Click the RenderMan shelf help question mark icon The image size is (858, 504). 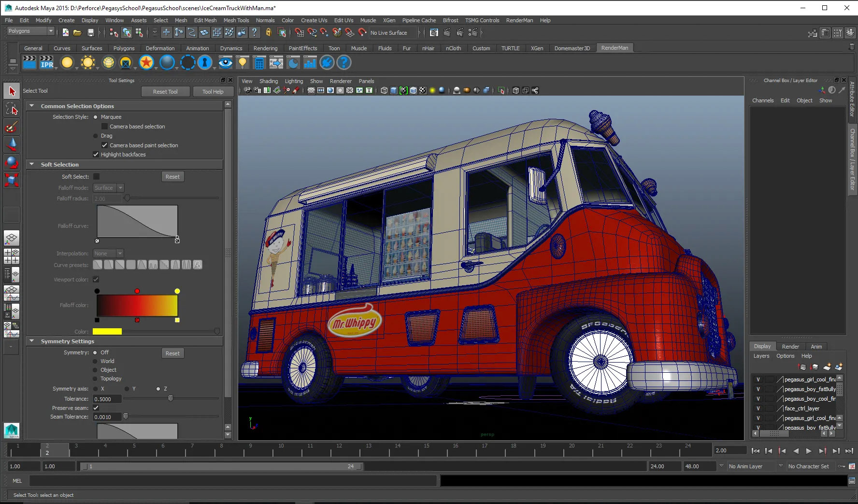tap(343, 63)
